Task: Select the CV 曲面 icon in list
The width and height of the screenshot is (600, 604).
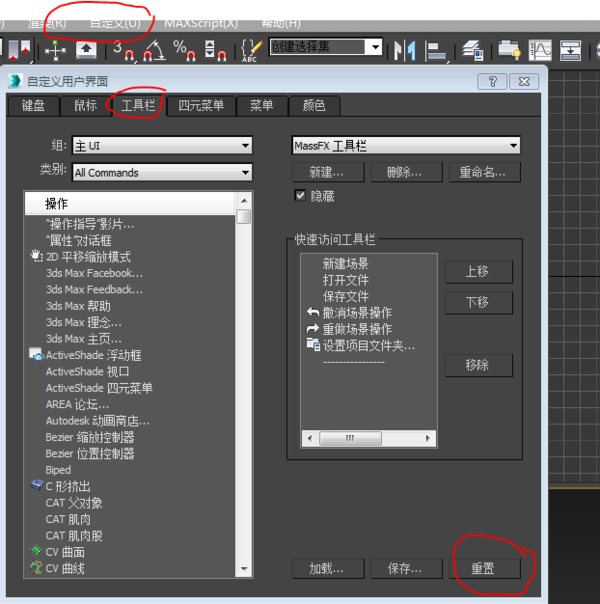Action: (x=37, y=551)
